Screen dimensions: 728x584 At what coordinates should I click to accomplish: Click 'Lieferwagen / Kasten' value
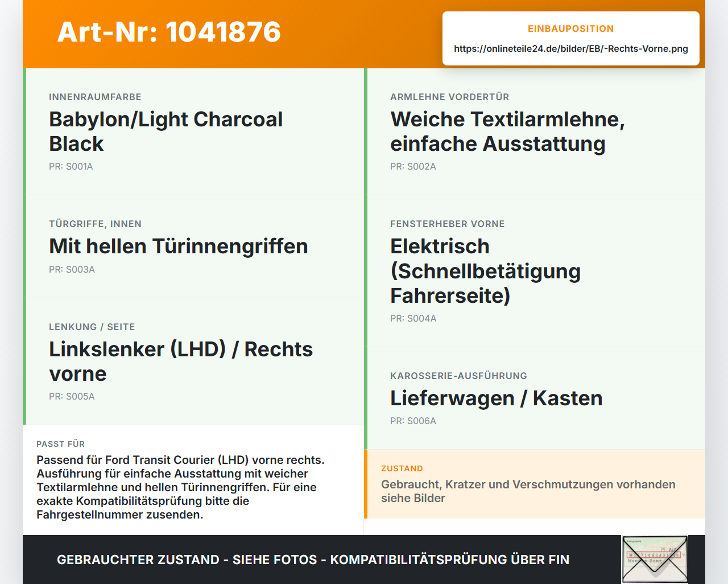point(496,398)
